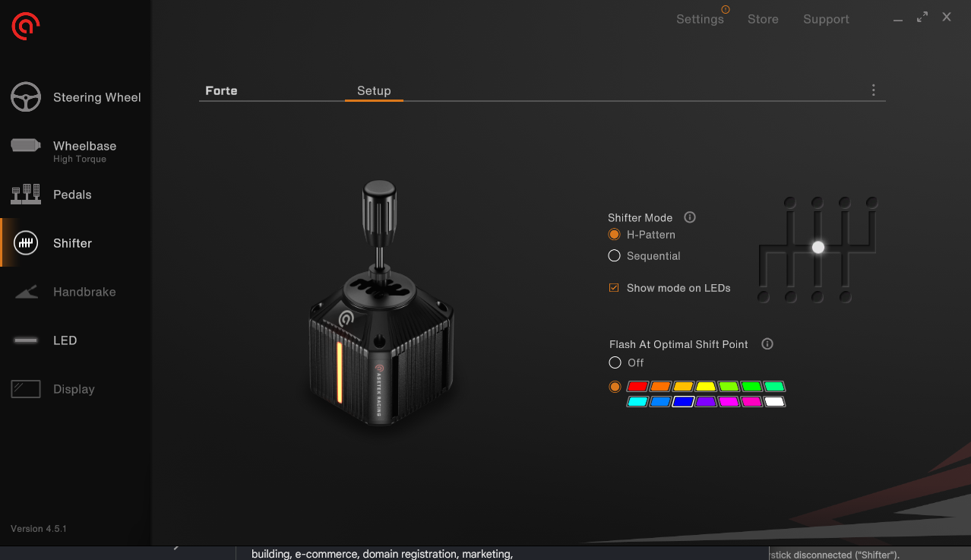Uncheck Show mode on LEDs
971x560 pixels.
[x=614, y=288]
